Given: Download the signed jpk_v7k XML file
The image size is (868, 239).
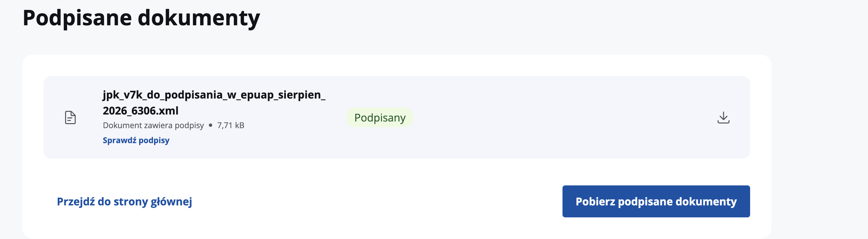Looking at the screenshot, I should coord(723,118).
